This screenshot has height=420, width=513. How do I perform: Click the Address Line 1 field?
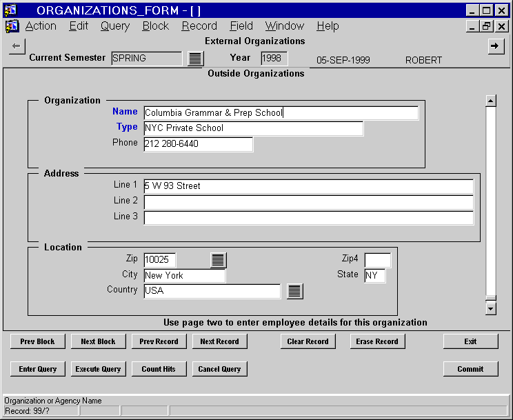click(x=308, y=186)
